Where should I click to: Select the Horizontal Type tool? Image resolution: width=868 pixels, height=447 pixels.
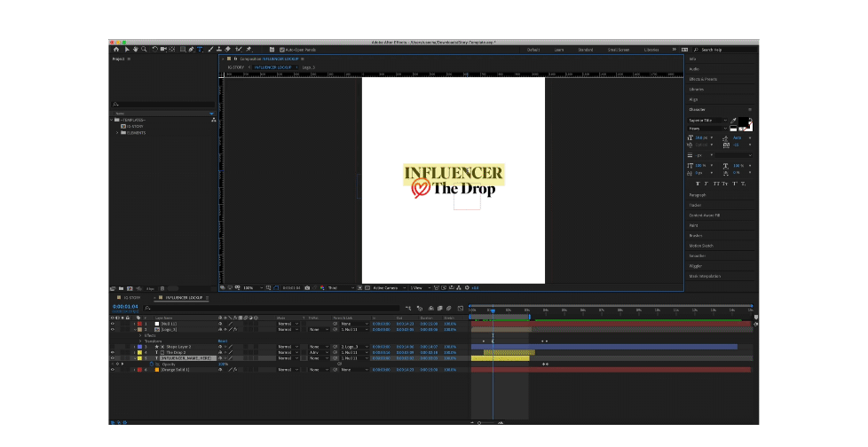click(x=200, y=50)
